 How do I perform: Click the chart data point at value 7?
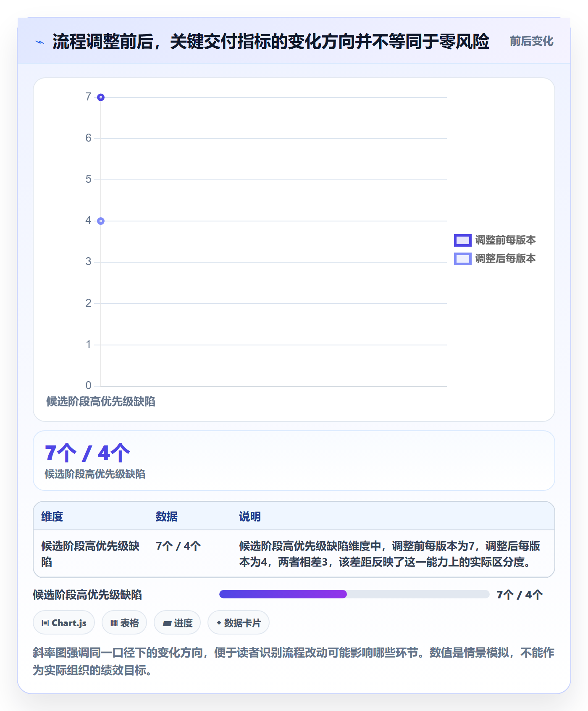point(101,97)
